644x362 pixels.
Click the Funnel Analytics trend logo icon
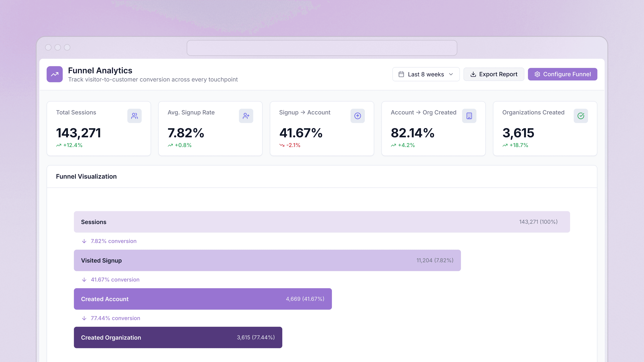[x=55, y=74]
